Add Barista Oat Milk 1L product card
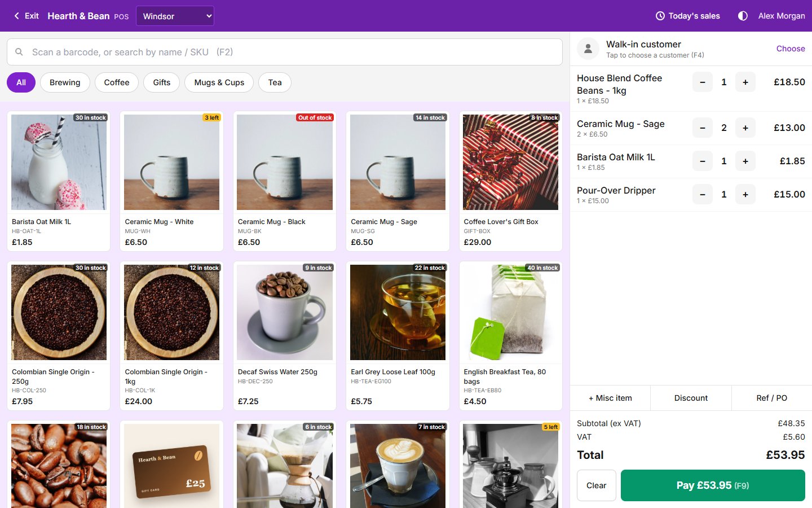This screenshot has width=812, height=508. click(59, 181)
